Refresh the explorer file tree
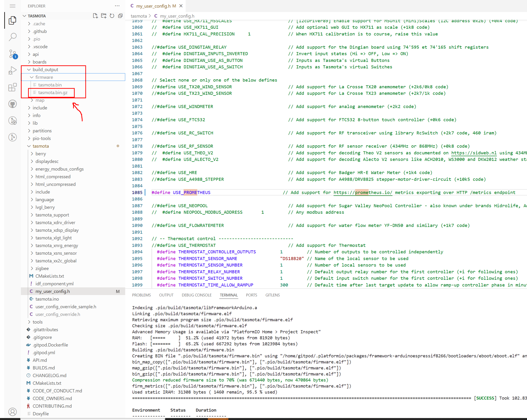 pos(112,16)
